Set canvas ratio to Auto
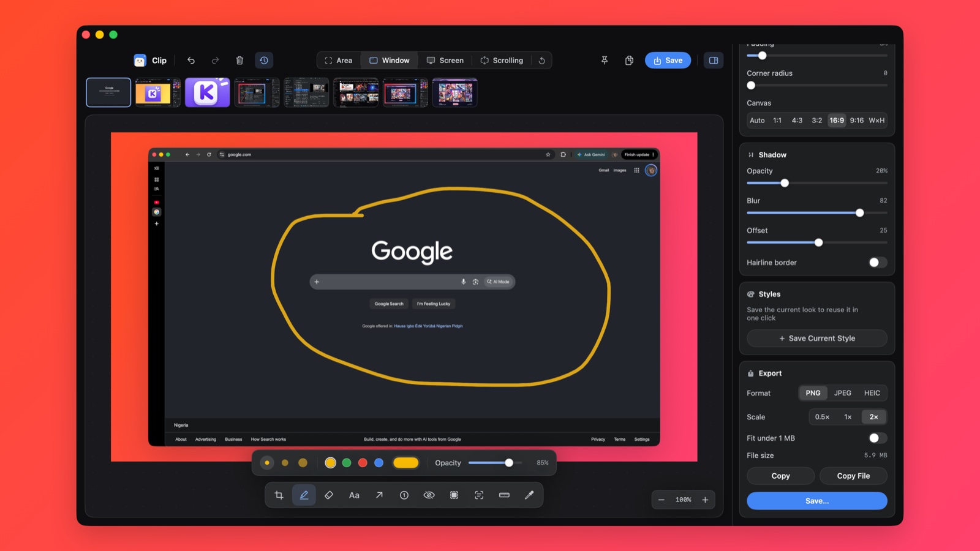Image resolution: width=980 pixels, height=551 pixels. tap(757, 121)
